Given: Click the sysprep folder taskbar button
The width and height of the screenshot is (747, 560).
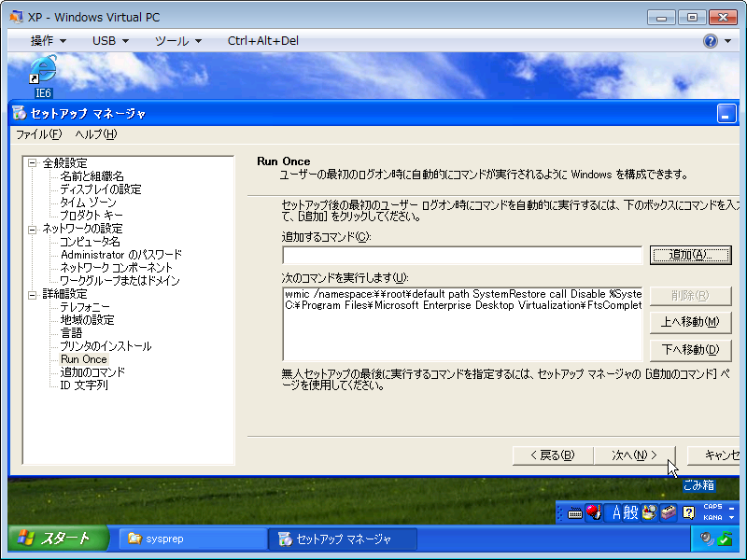Looking at the screenshot, I should tap(192, 539).
